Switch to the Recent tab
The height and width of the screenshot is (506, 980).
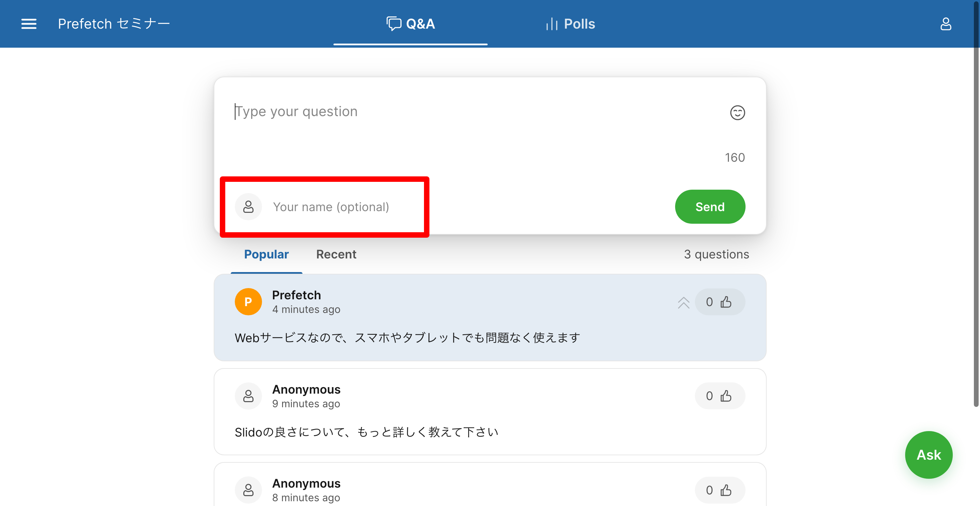[336, 254]
